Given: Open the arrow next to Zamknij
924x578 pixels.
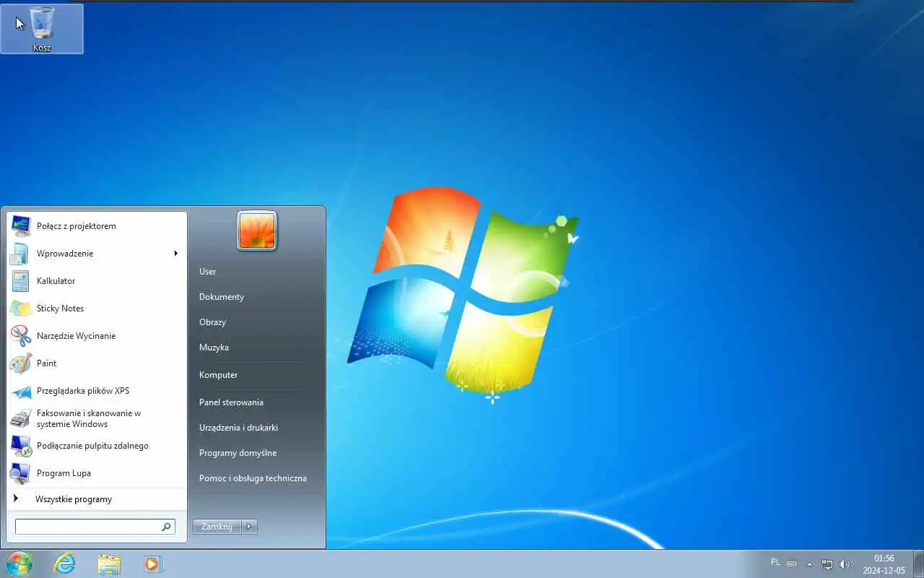Looking at the screenshot, I should (249, 527).
